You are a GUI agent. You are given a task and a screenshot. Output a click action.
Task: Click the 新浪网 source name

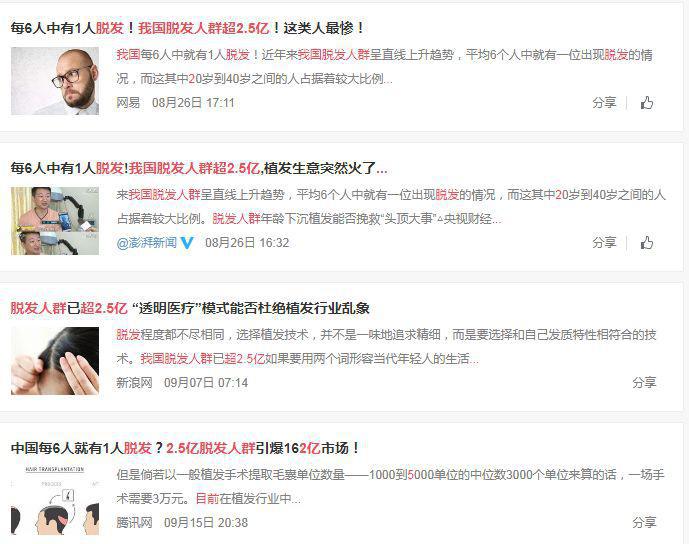[134, 383]
